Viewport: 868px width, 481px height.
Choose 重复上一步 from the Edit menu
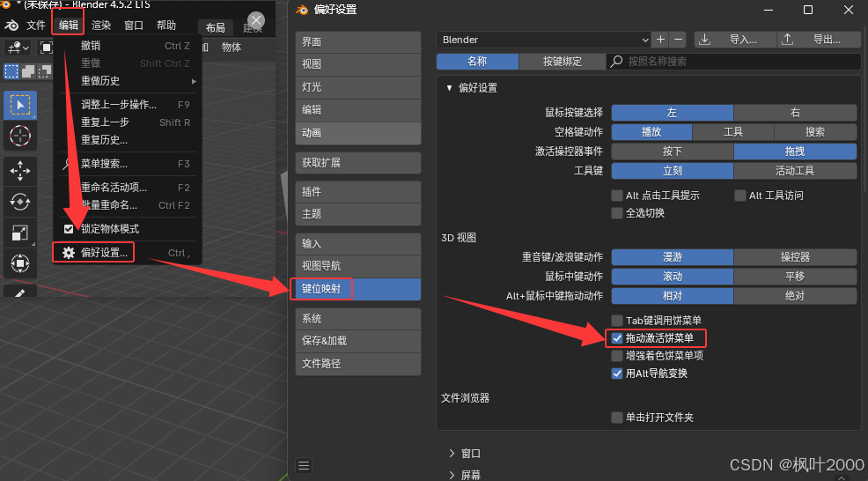coord(128,122)
